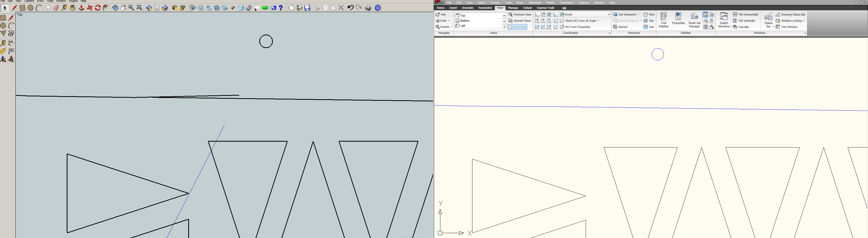Viewport: 868px width, 238px height.
Task: Activate the Paint Bucket tool
Action: (72, 8)
